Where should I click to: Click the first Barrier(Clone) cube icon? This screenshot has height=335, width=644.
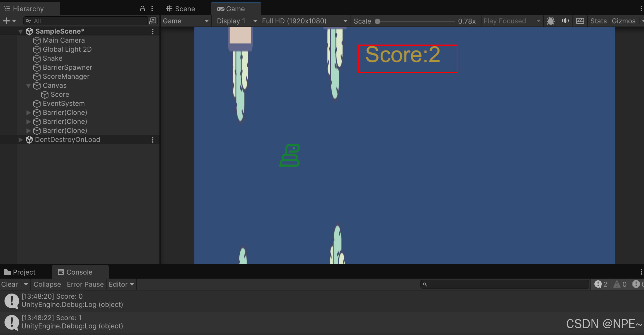point(37,113)
